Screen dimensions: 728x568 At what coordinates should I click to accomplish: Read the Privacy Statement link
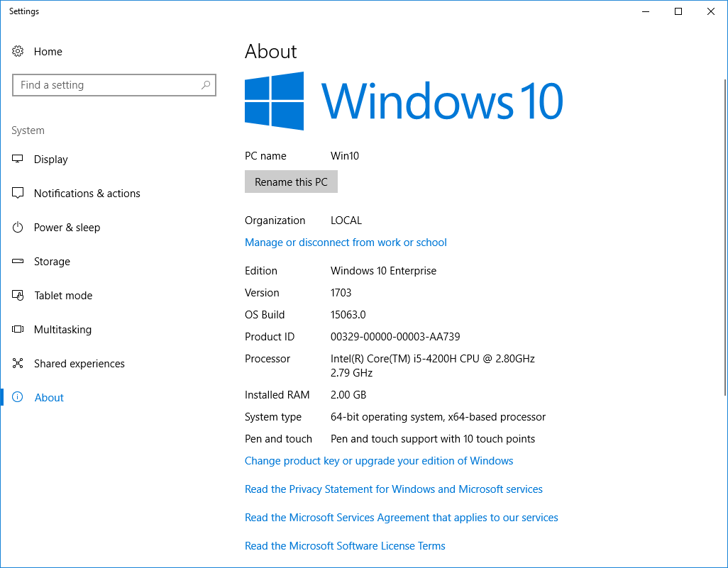(x=394, y=489)
